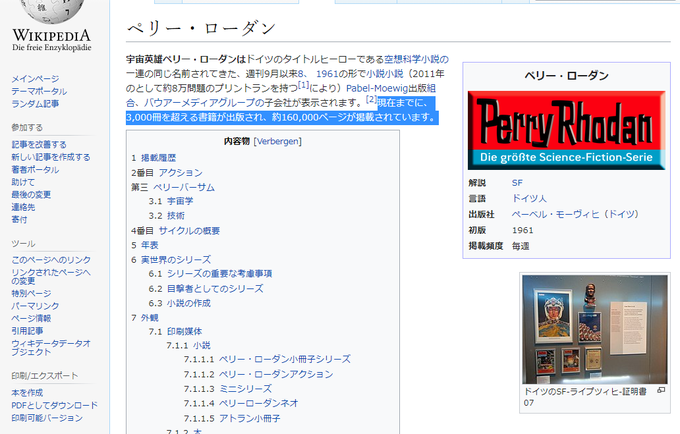This screenshot has width=680, height=434.
Task: Open the ページ情報 link
Action: 31,319
